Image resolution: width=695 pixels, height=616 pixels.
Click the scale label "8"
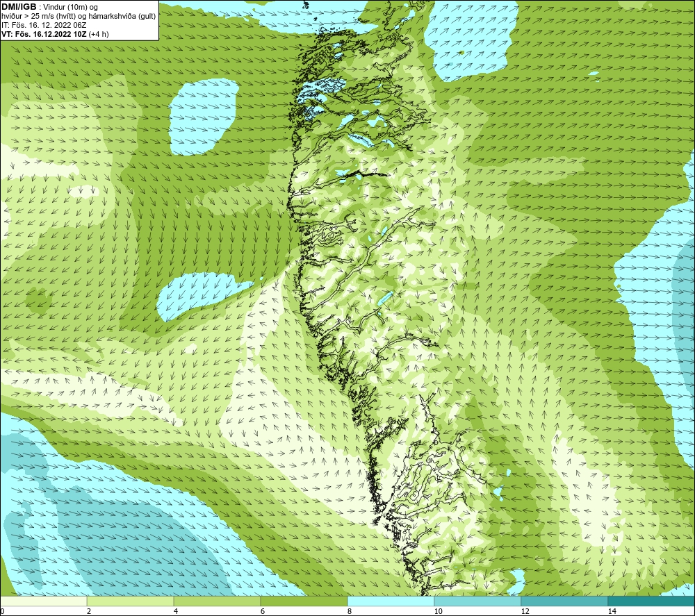(x=350, y=611)
